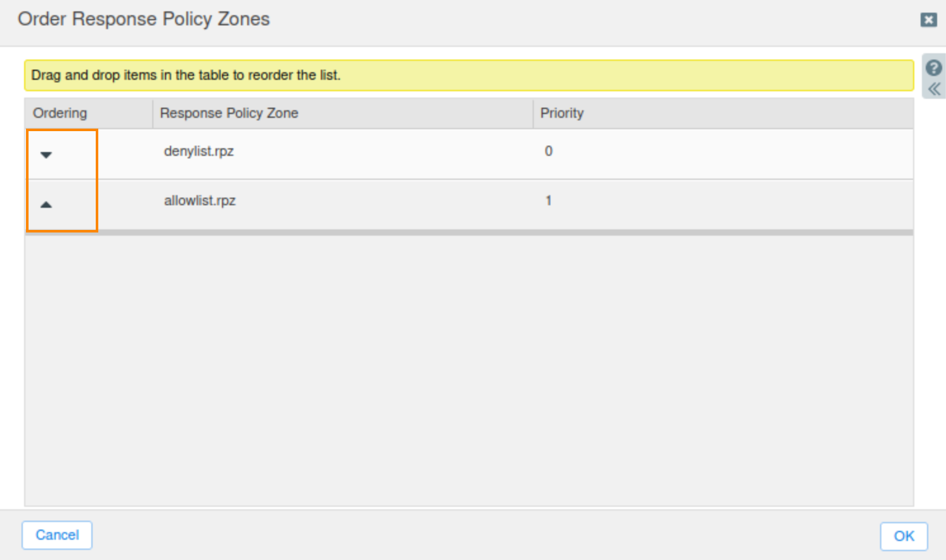Select the allowlist.rpz zone name
This screenshot has height=560, width=946.
200,201
